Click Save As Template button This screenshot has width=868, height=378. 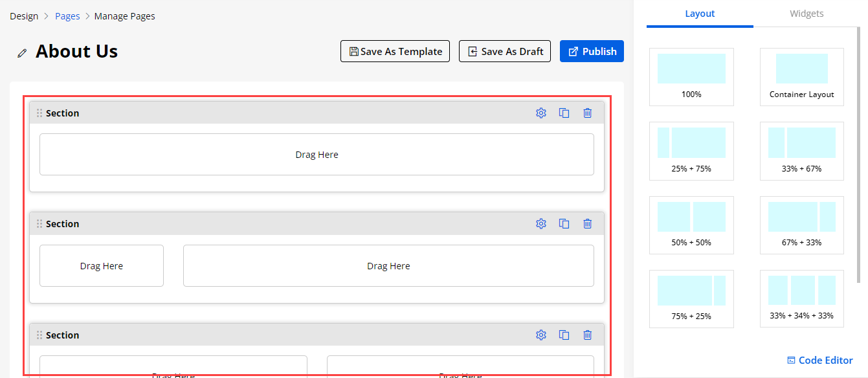pos(395,52)
